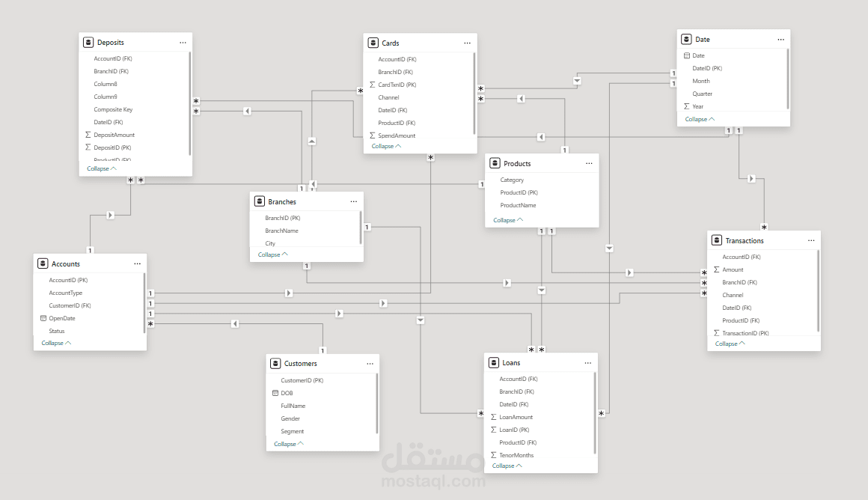Click the Accounts table header icon
Screen dimensions: 868x500
(x=43, y=263)
